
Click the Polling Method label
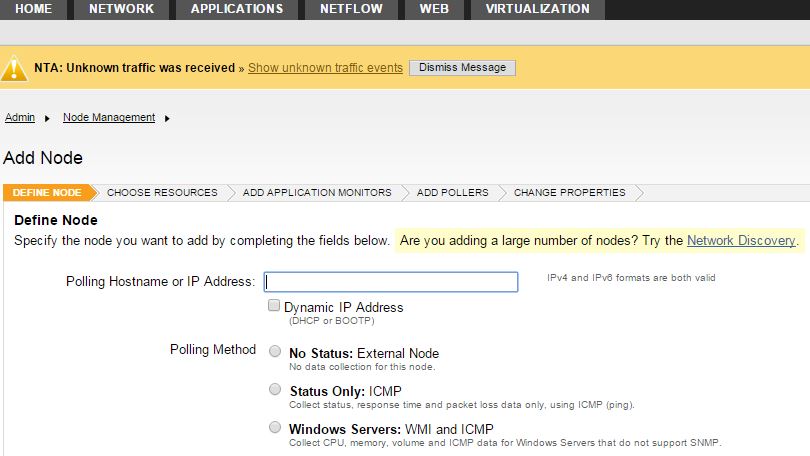click(x=213, y=350)
